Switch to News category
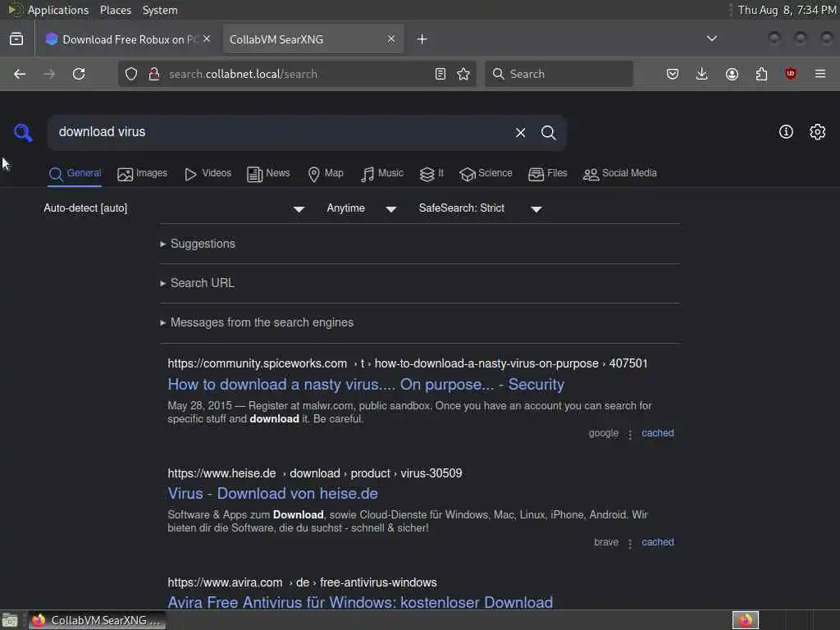 pyautogui.click(x=268, y=174)
